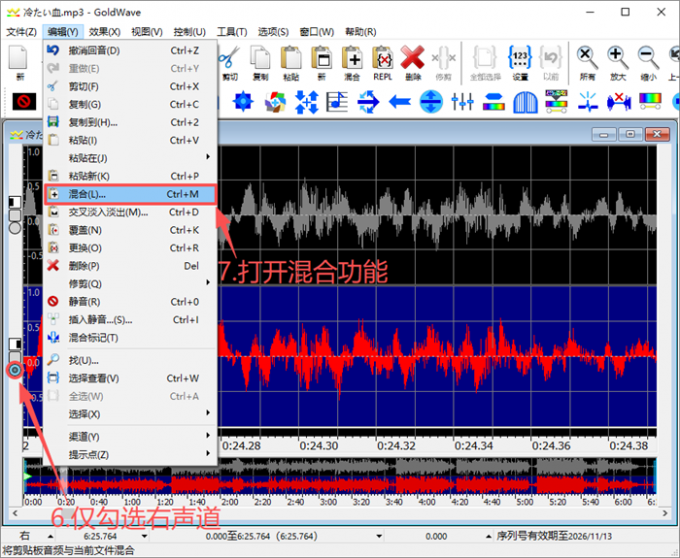Click the music note staff effect icon
680x558 pixels.
tap(337, 102)
